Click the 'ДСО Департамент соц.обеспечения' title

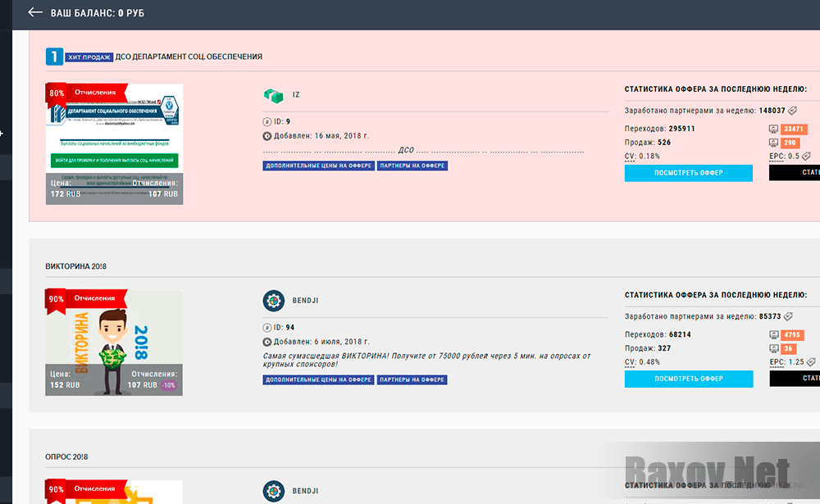click(x=189, y=57)
